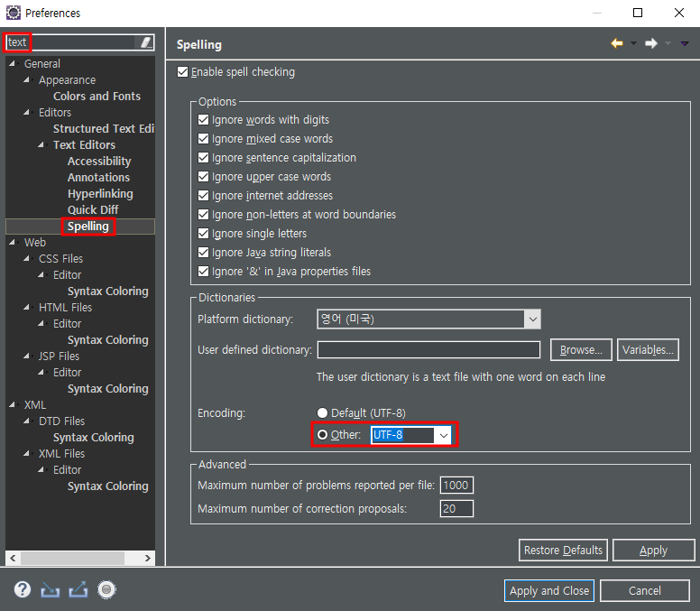The height and width of the screenshot is (611, 700).
Task: Collapse the CSS Files tree node
Action: [x=27, y=259]
